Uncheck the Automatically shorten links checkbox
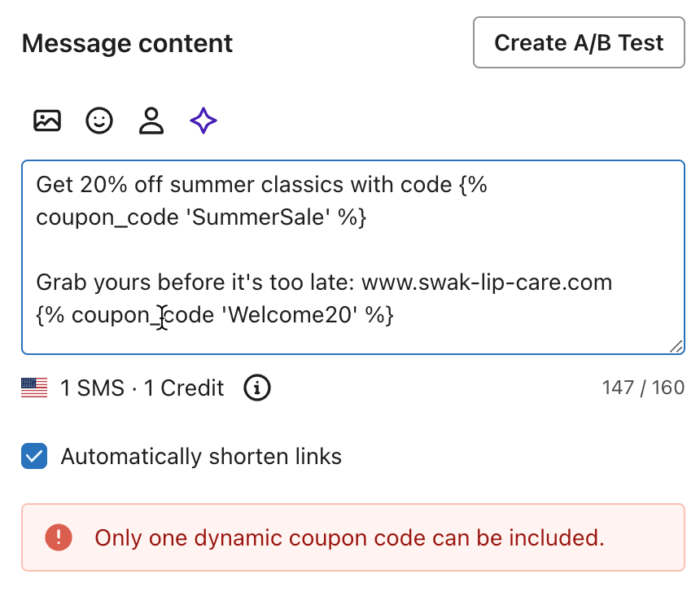Viewport: 700px width, 596px height. [34, 457]
